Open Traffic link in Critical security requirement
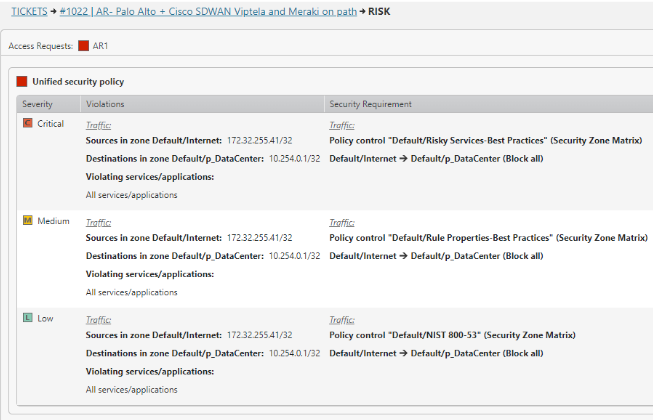Screen dimensions: 653x420 (341, 125)
